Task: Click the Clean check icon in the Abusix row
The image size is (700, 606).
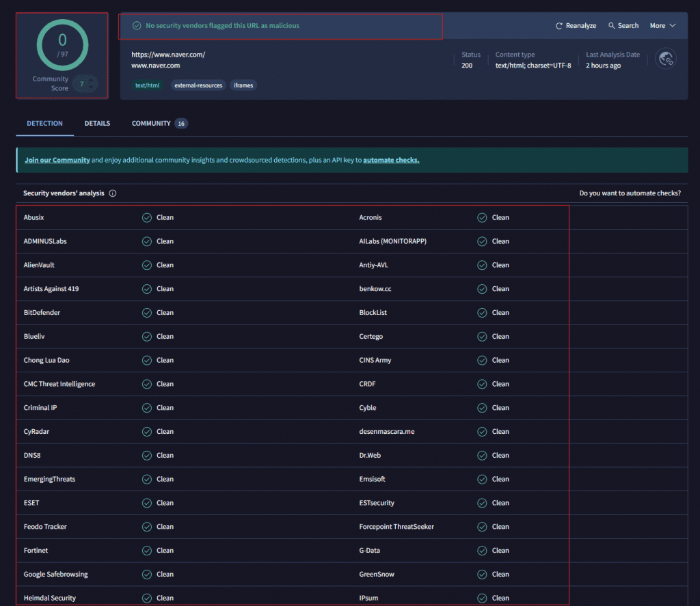Action: [147, 218]
